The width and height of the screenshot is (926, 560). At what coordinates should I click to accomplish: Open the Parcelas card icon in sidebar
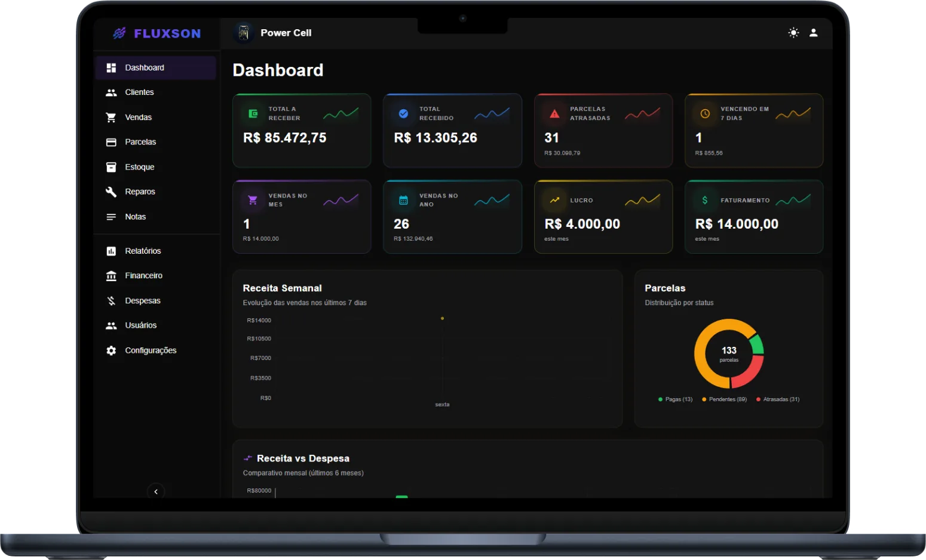(x=111, y=142)
